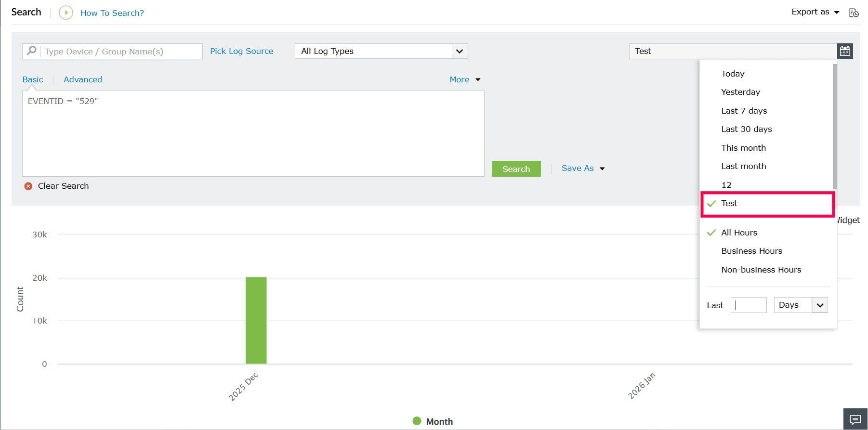Image resolution: width=868 pixels, height=430 pixels.
Task: Open the Pick Log Source link
Action: click(242, 51)
